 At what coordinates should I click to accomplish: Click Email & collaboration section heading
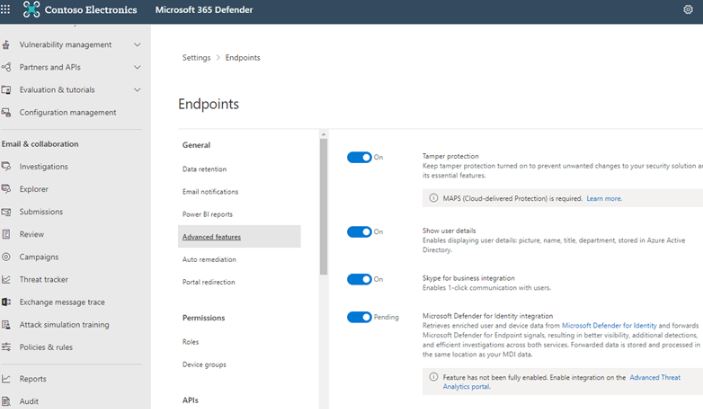point(40,144)
